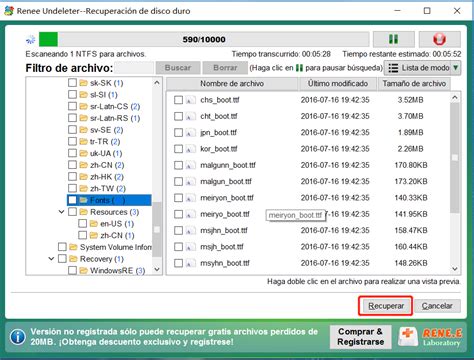Click the file list vertical scrollbar thumb
Image resolution: width=474 pixels, height=360 pixels.
(455, 157)
